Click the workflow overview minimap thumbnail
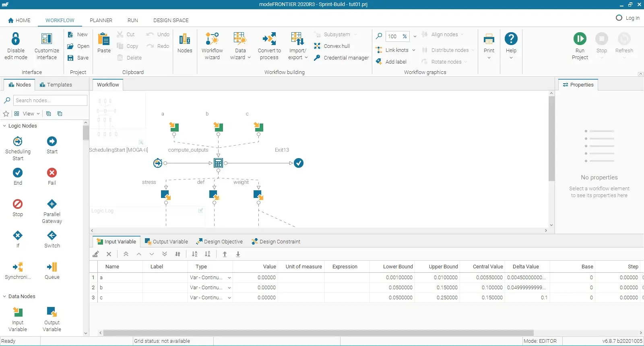644x346 pixels. tap(118, 119)
